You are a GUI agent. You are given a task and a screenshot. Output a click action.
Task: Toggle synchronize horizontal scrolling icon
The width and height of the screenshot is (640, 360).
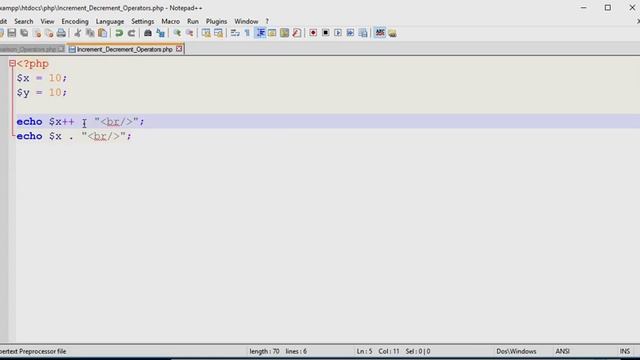click(x=219, y=33)
